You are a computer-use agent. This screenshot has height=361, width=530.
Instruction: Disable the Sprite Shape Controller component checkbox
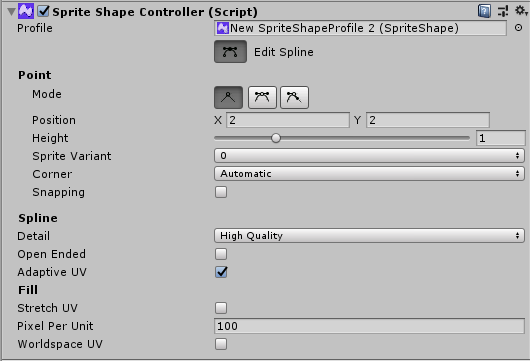[43, 11]
